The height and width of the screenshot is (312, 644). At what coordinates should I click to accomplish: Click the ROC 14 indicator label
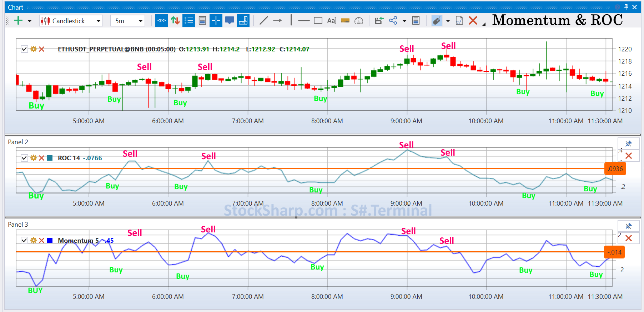(69, 158)
